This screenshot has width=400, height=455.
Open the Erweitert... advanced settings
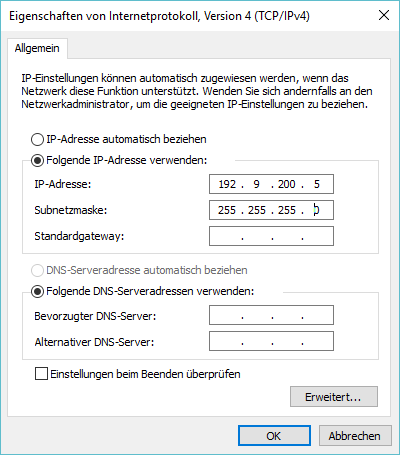point(334,397)
